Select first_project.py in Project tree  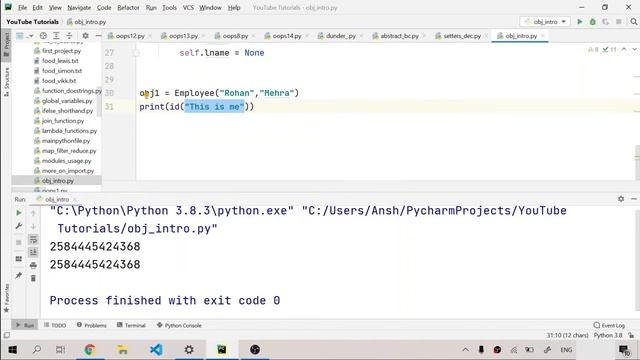[x=61, y=51]
